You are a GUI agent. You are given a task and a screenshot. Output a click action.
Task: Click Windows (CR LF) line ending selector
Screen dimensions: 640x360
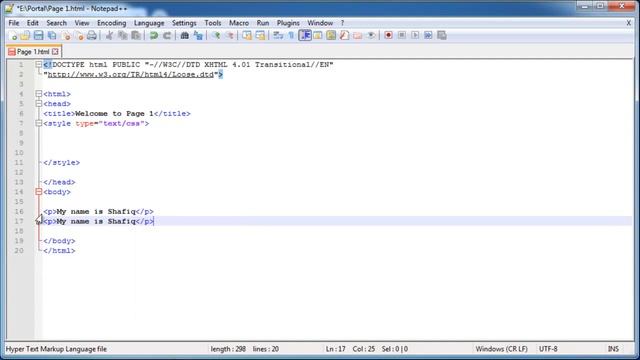pyautogui.click(x=501, y=349)
